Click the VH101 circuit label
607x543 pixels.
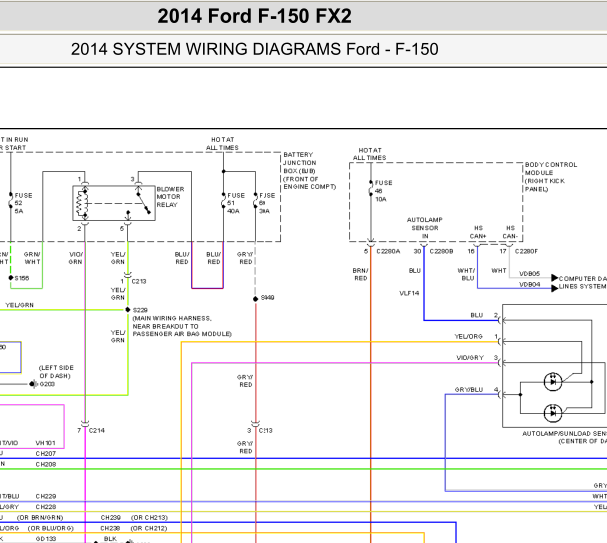tap(45, 443)
